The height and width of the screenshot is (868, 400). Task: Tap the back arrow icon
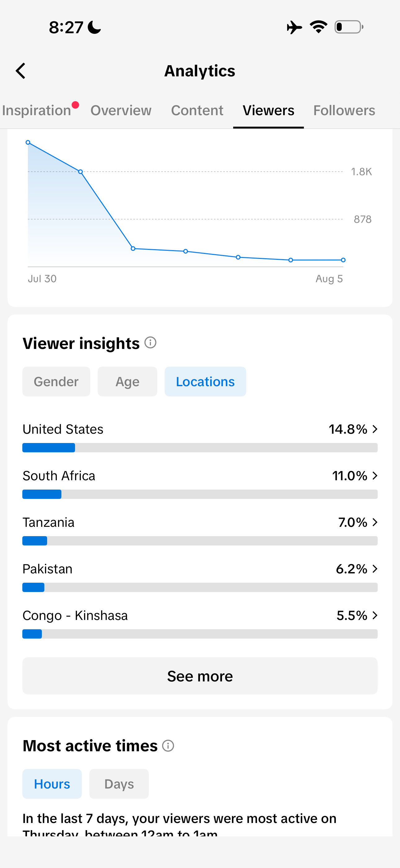click(x=20, y=71)
